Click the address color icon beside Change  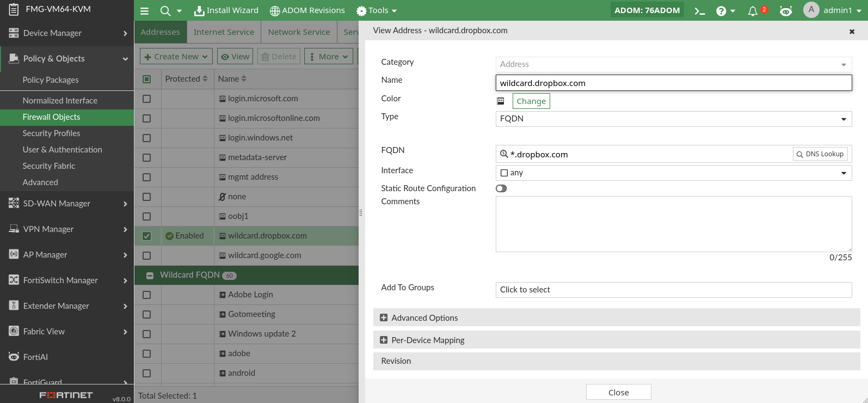pyautogui.click(x=501, y=101)
